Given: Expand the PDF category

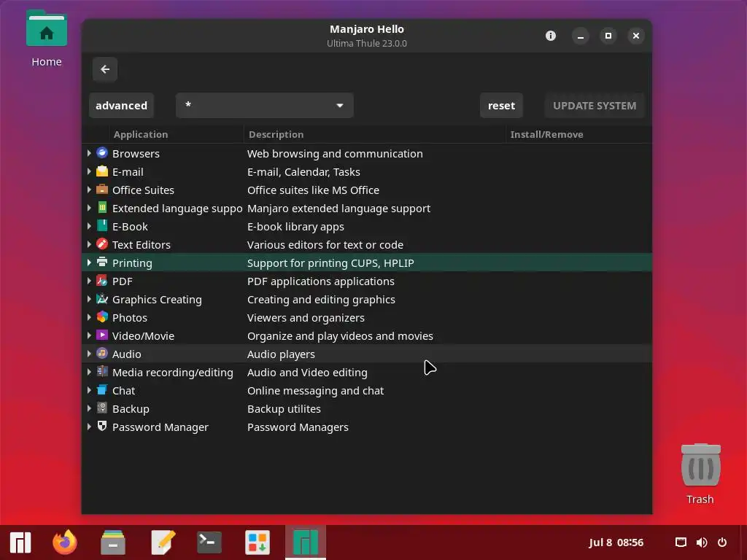Looking at the screenshot, I should pyautogui.click(x=89, y=281).
